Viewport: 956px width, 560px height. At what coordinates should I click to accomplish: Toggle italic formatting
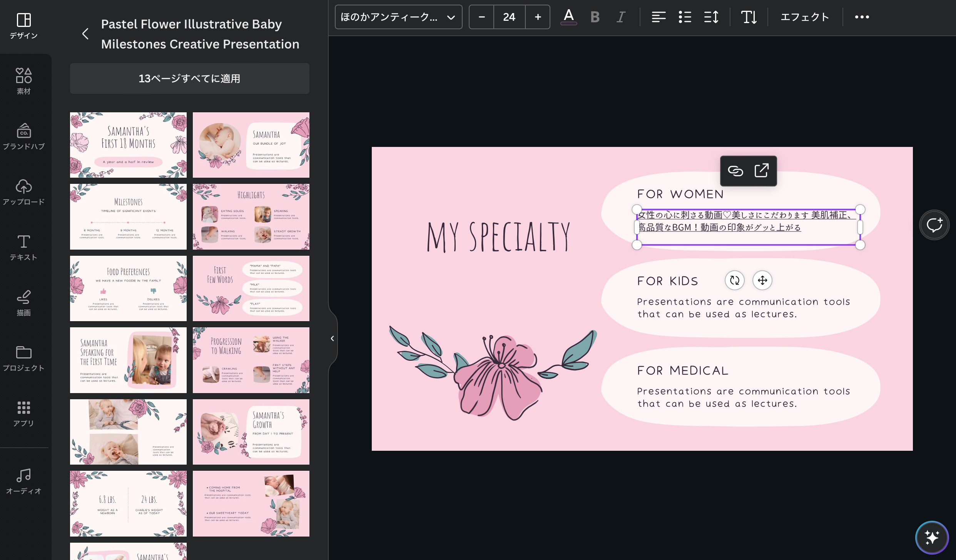pyautogui.click(x=620, y=17)
